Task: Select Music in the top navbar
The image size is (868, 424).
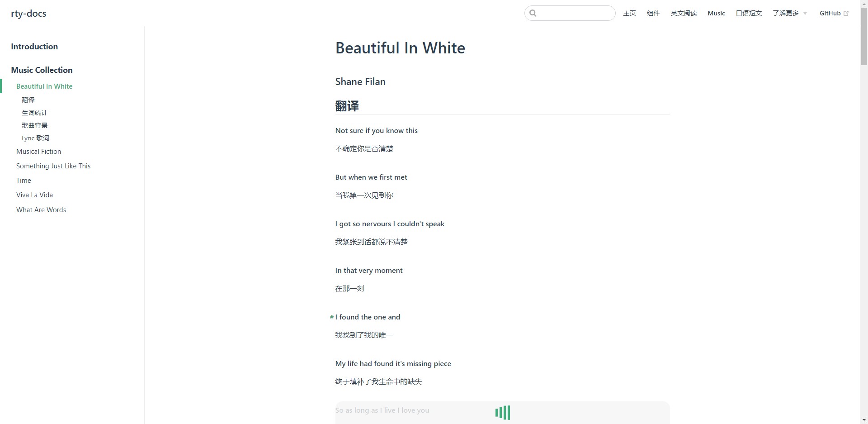Action: click(x=716, y=13)
